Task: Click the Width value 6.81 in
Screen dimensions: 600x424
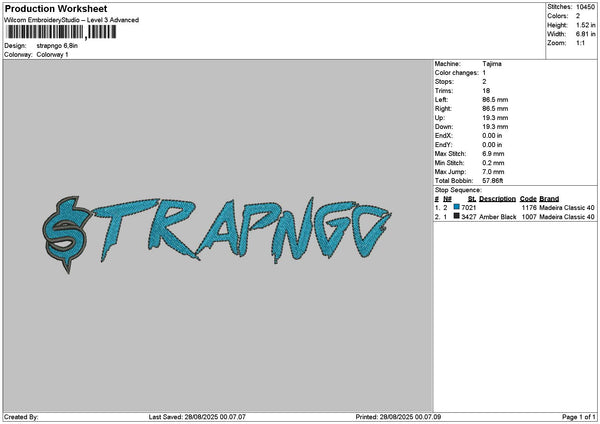Action: [585, 34]
